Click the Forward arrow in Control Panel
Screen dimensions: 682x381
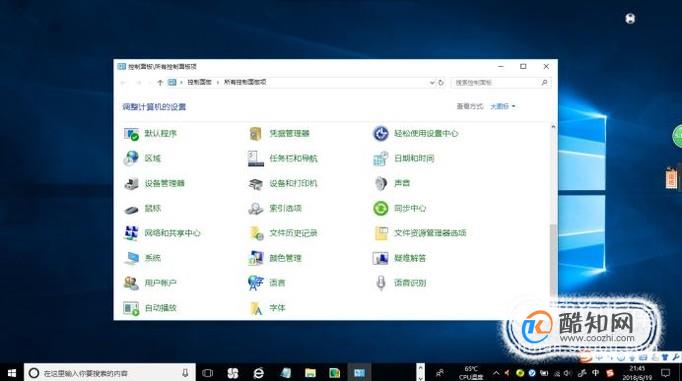click(138, 82)
